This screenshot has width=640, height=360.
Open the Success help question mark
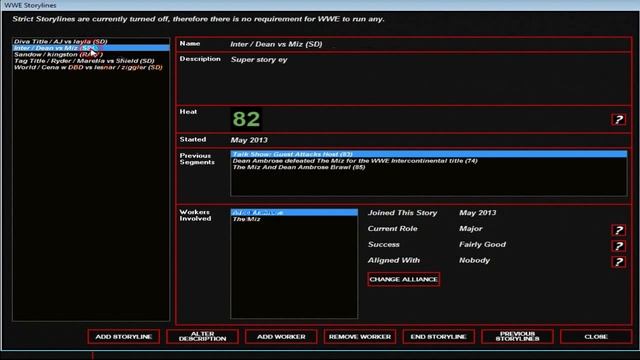618,246
